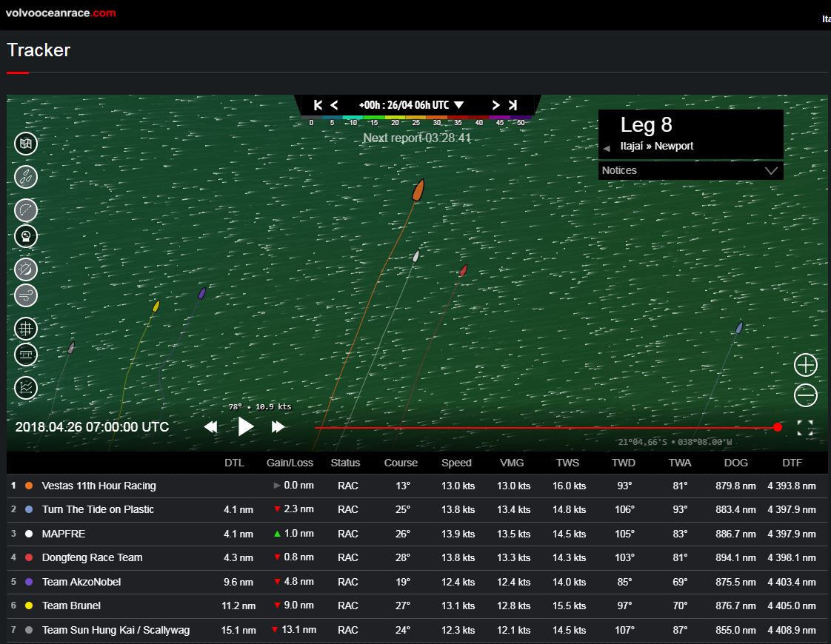Screen dimensions: 831x644
Task: Click the small arrow beside Itajaí » Newport
Action: pos(607,148)
